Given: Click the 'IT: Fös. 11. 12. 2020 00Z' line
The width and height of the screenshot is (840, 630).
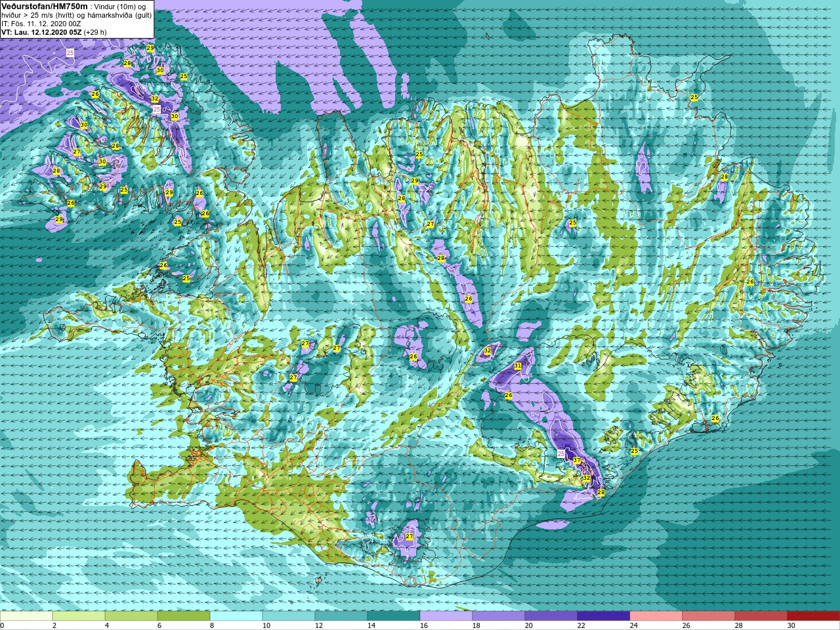Looking at the screenshot, I should point(42,24).
